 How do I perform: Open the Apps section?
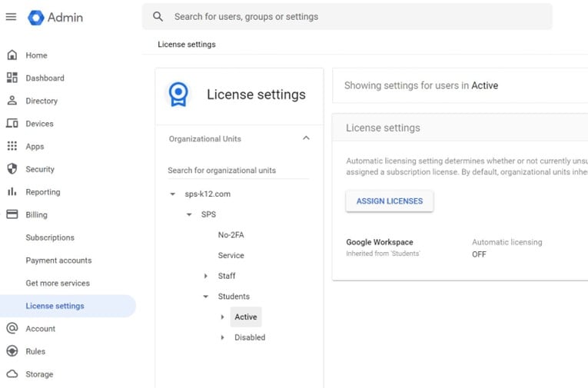click(x=35, y=147)
